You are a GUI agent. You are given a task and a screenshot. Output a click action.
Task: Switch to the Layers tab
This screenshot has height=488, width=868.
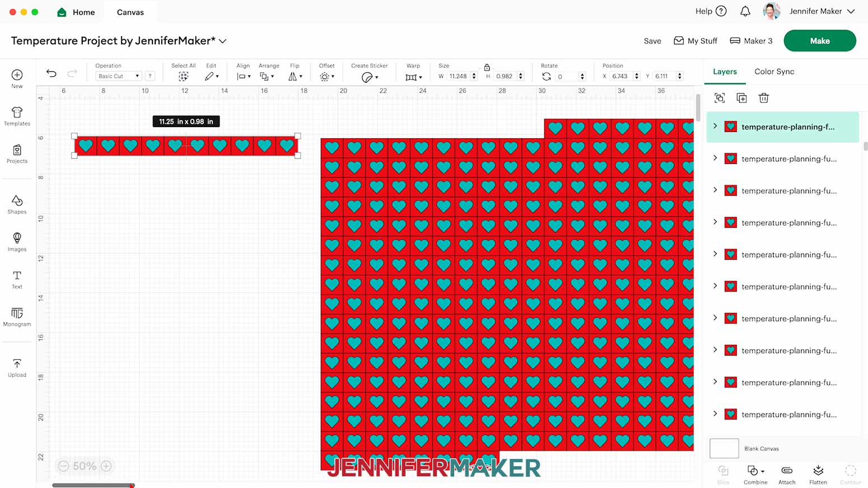pyautogui.click(x=725, y=72)
